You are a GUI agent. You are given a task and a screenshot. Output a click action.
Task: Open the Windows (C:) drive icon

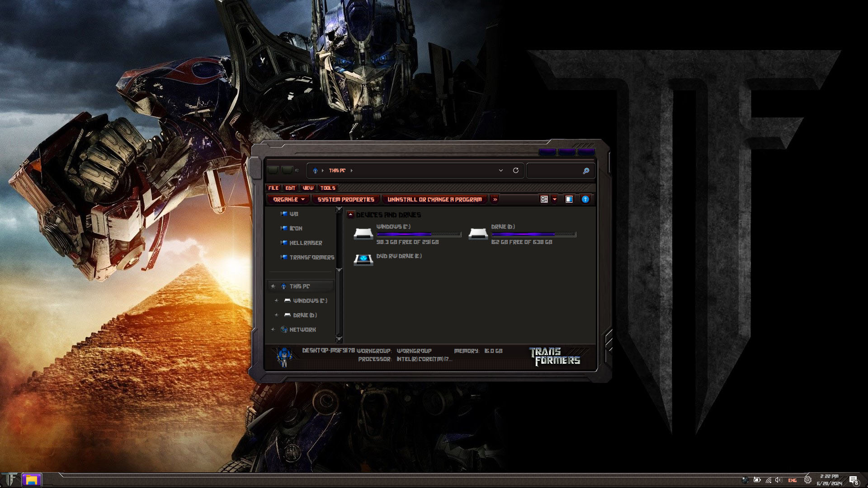[363, 233]
